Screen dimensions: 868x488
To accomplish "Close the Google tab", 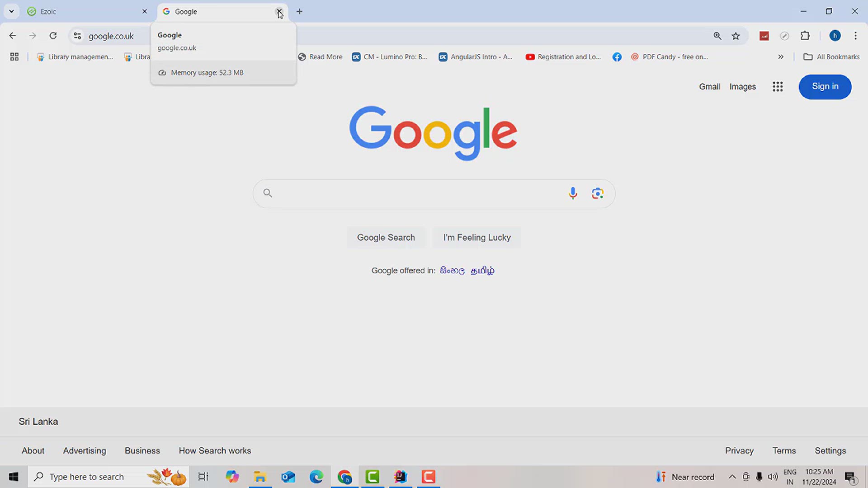I will [279, 11].
